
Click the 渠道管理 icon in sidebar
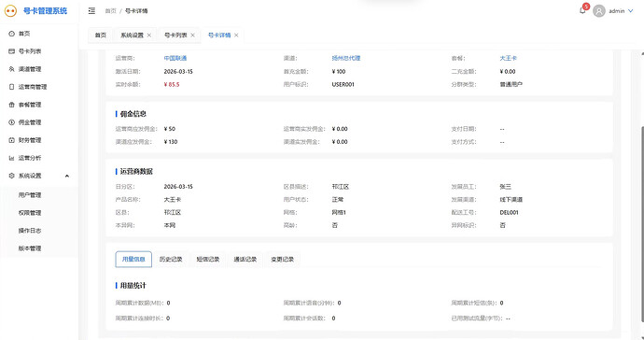[x=11, y=69]
